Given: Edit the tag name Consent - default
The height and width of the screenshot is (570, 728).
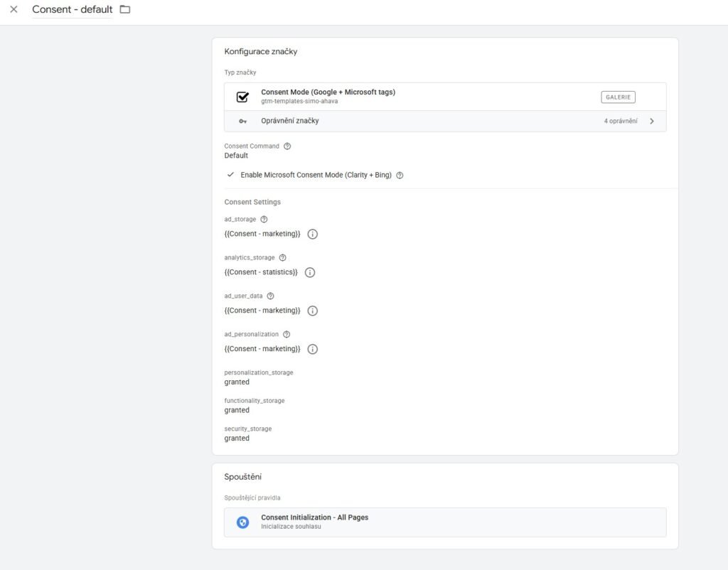Looking at the screenshot, I should point(72,10).
